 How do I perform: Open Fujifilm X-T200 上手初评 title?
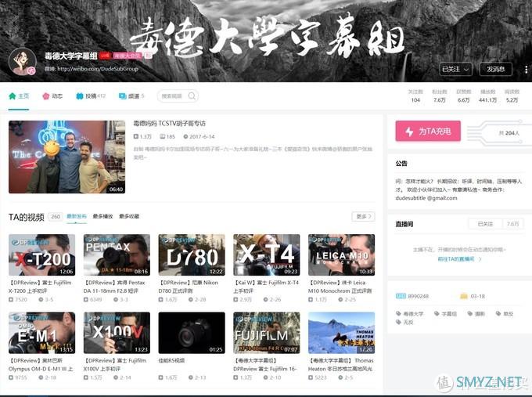pos(40,287)
